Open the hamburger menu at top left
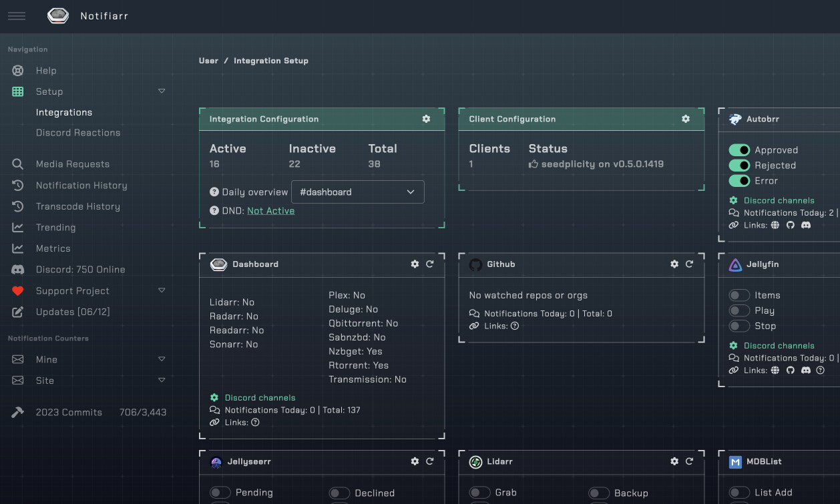 pyautogui.click(x=17, y=16)
